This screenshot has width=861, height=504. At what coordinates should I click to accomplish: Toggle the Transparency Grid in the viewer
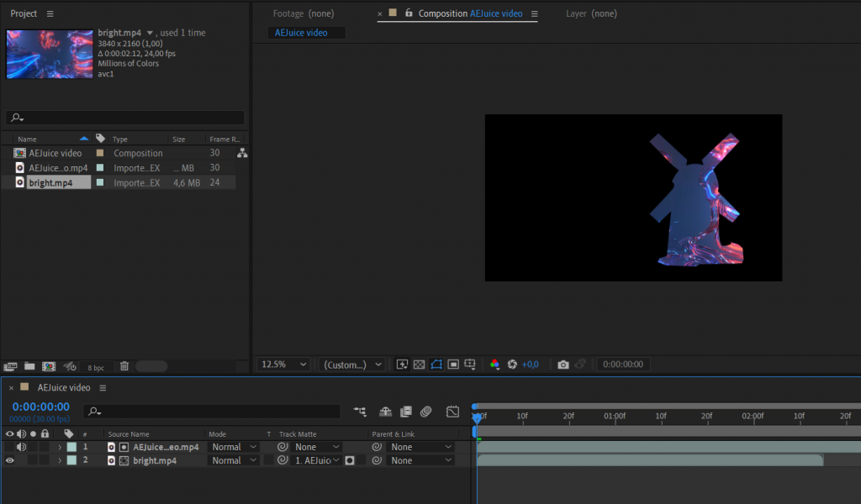(x=419, y=364)
